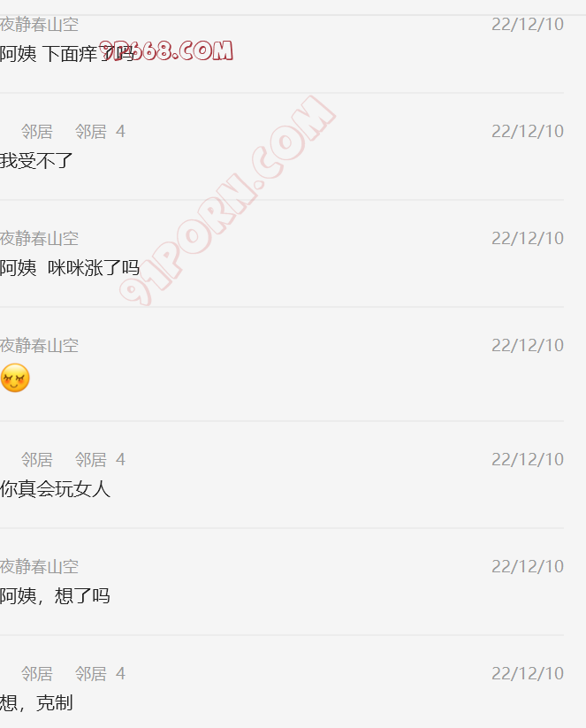This screenshot has height=728, width=586.
Task: Click the blushing smiley emoji message
Action: point(15,378)
